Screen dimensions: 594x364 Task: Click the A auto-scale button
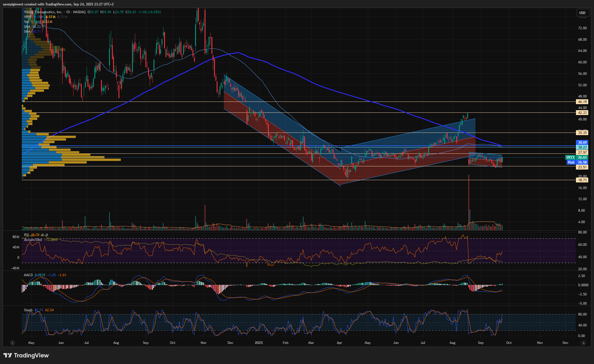point(583,343)
